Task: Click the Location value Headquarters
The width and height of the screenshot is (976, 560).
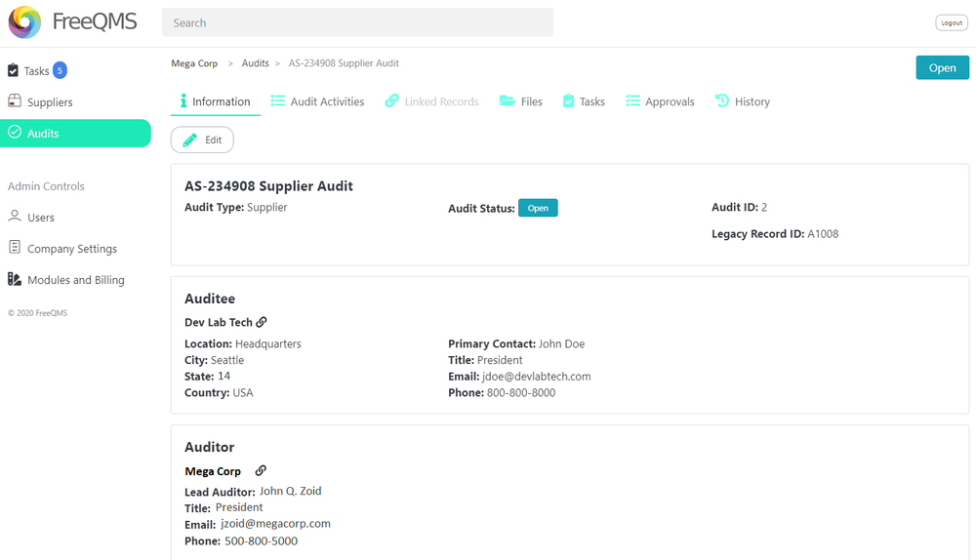Action: 268,344
